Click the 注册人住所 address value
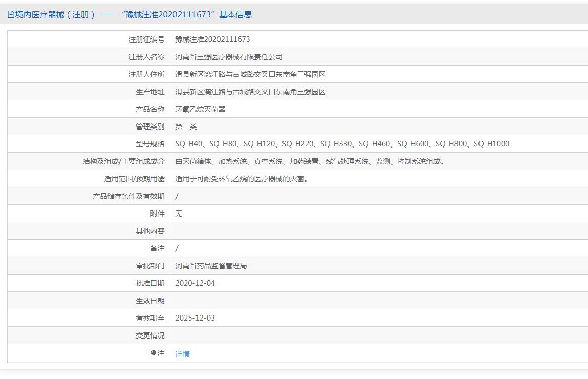The width and height of the screenshot is (588, 379). (250, 74)
